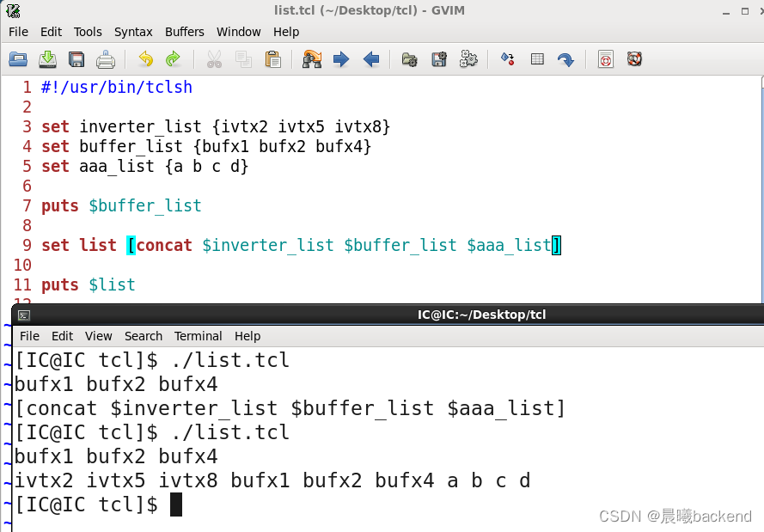This screenshot has width=764, height=532.
Task: Open the GVIM Help menu
Action: point(286,32)
